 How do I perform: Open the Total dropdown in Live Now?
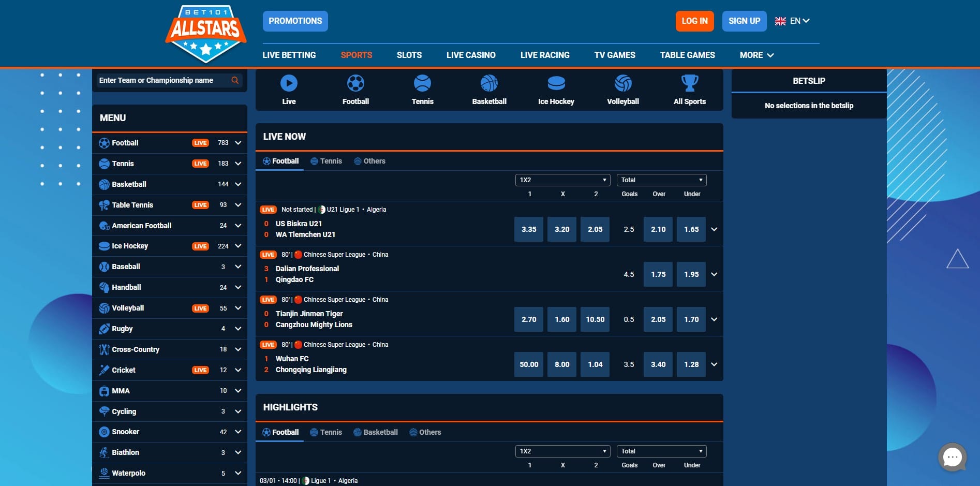[x=661, y=180]
